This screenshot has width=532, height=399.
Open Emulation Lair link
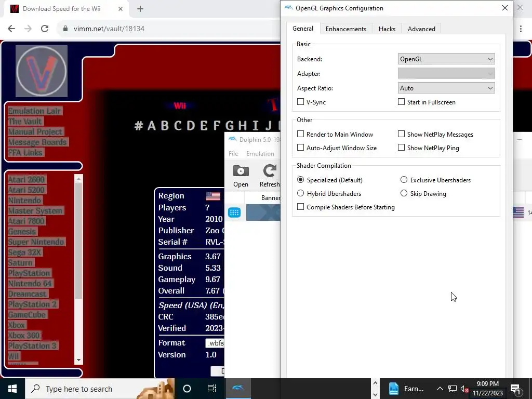pyautogui.click(x=34, y=111)
